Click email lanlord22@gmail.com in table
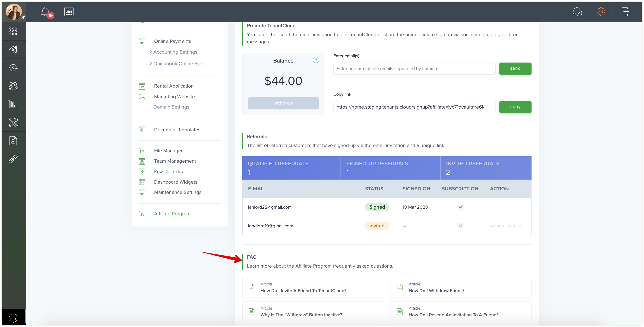Image resolution: width=644 pixels, height=327 pixels. (x=270, y=207)
